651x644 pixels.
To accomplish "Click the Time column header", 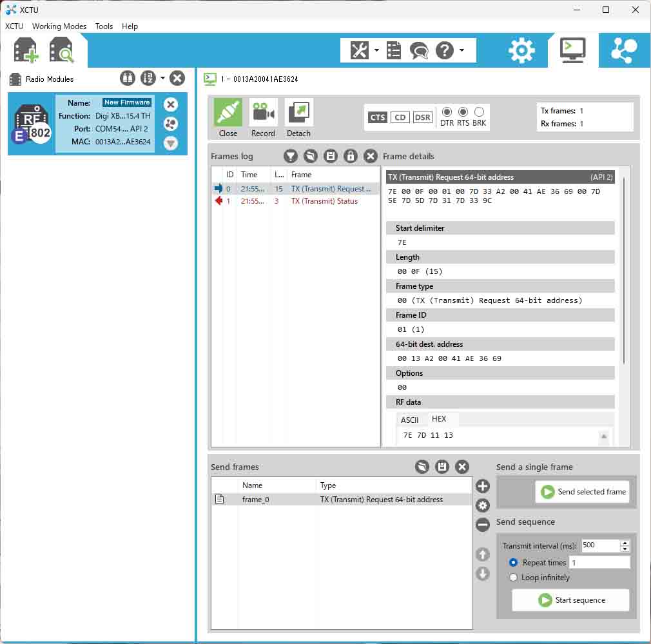I will pyautogui.click(x=253, y=175).
